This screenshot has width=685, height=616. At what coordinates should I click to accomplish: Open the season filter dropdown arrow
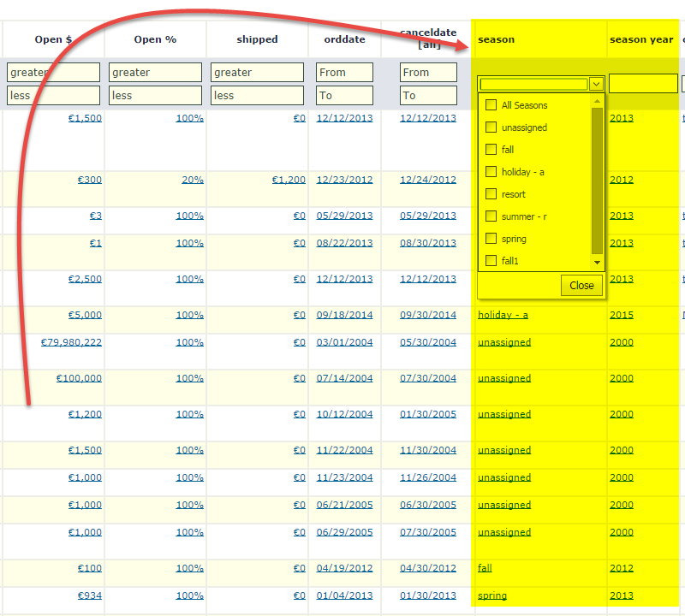tap(596, 84)
